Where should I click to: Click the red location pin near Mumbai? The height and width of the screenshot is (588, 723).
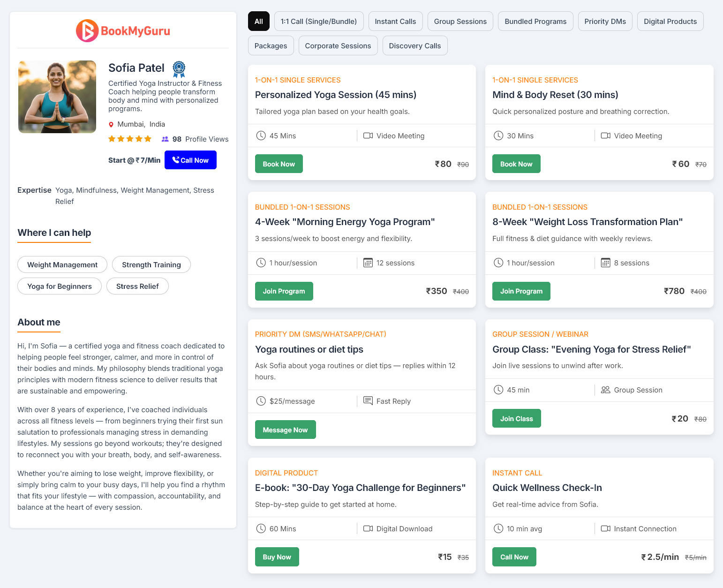tap(111, 125)
